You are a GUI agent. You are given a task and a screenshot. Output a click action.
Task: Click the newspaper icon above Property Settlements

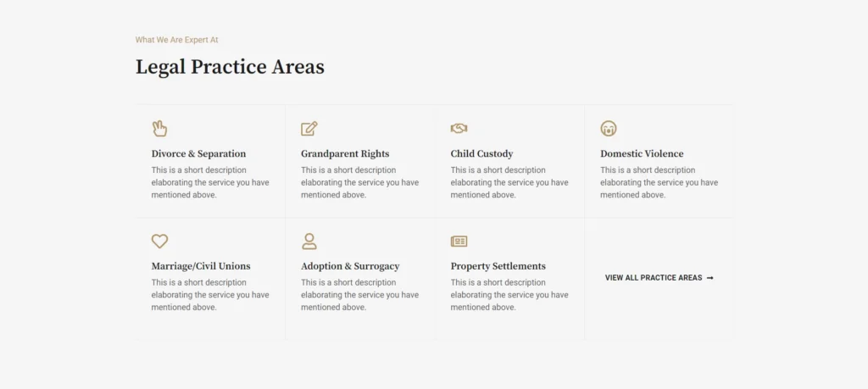click(x=459, y=242)
